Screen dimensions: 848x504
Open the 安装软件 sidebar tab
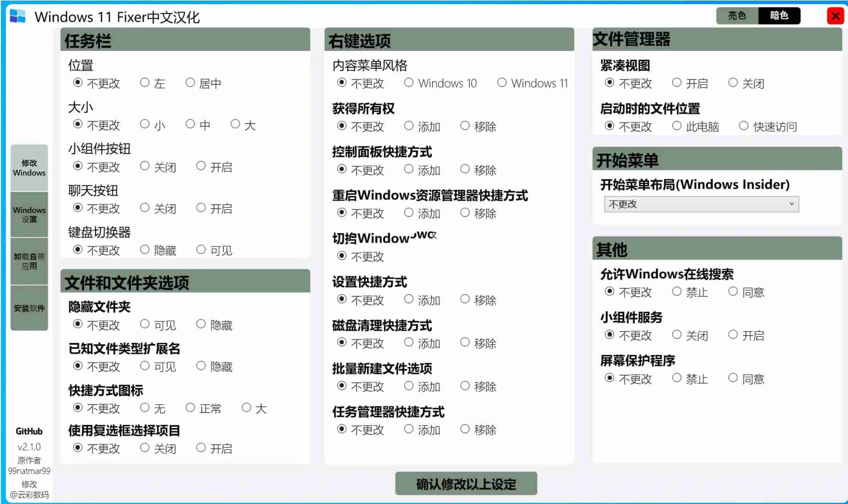[x=29, y=308]
